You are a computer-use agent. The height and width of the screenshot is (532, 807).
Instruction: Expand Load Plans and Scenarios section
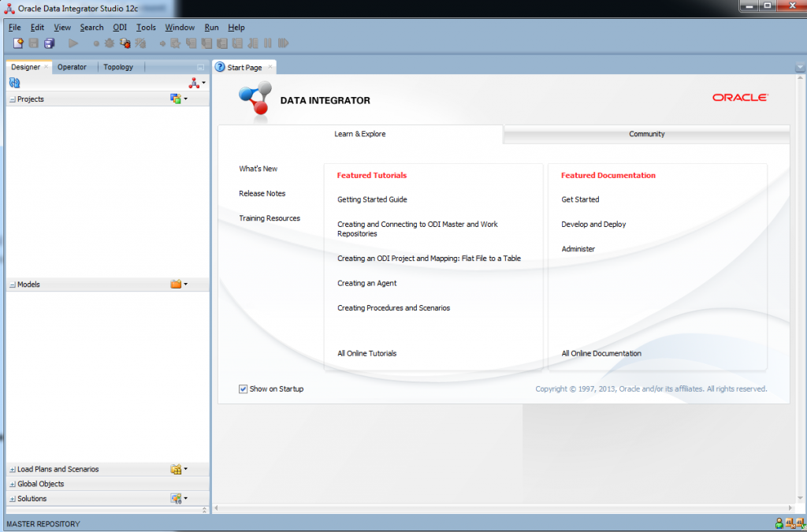point(12,470)
